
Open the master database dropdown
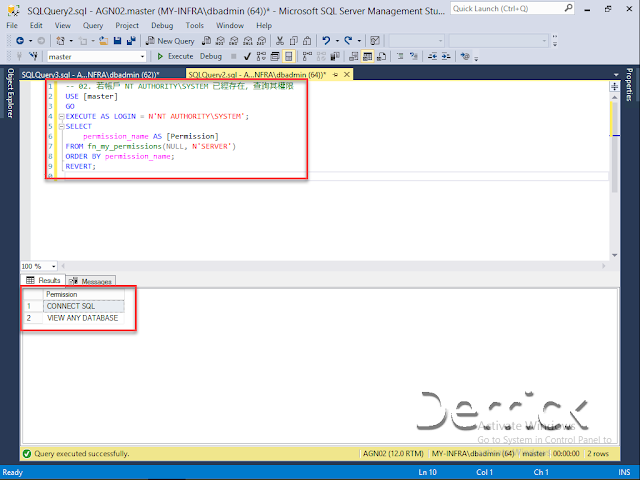point(142,57)
